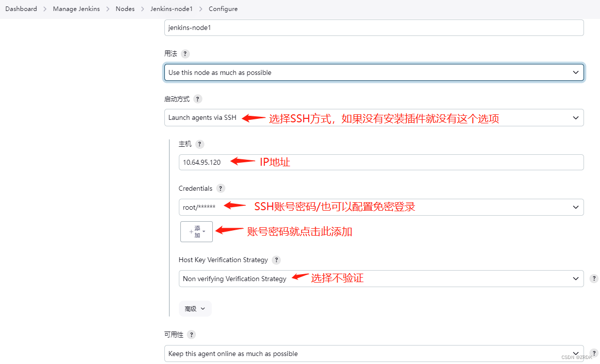This screenshot has height=364, width=600.
Task: Open help for 主机 field
Action: pos(200,144)
